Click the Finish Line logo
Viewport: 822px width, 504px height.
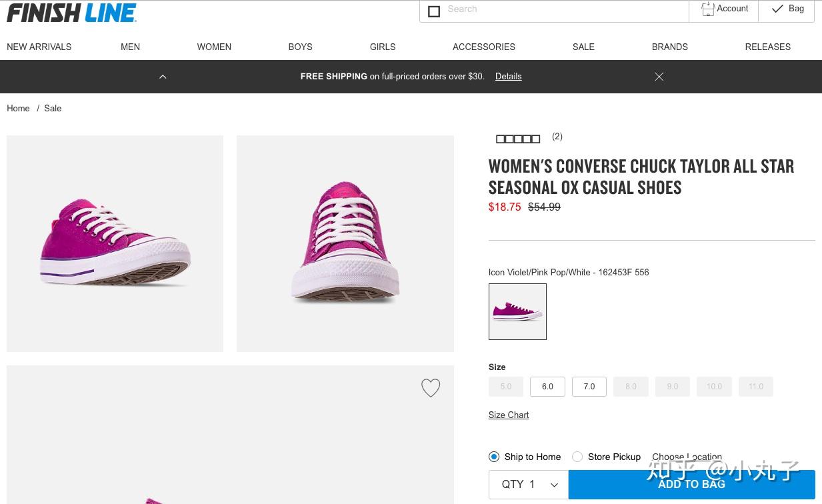pyautogui.click(x=71, y=13)
